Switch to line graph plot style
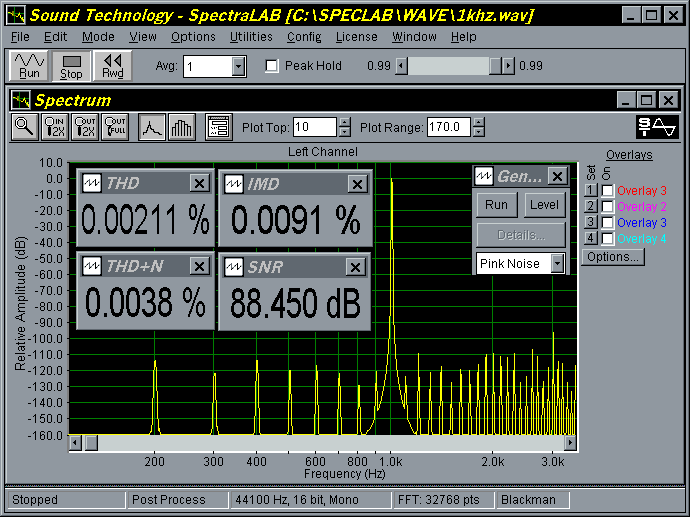Image resolution: width=690 pixels, height=517 pixels. point(151,127)
